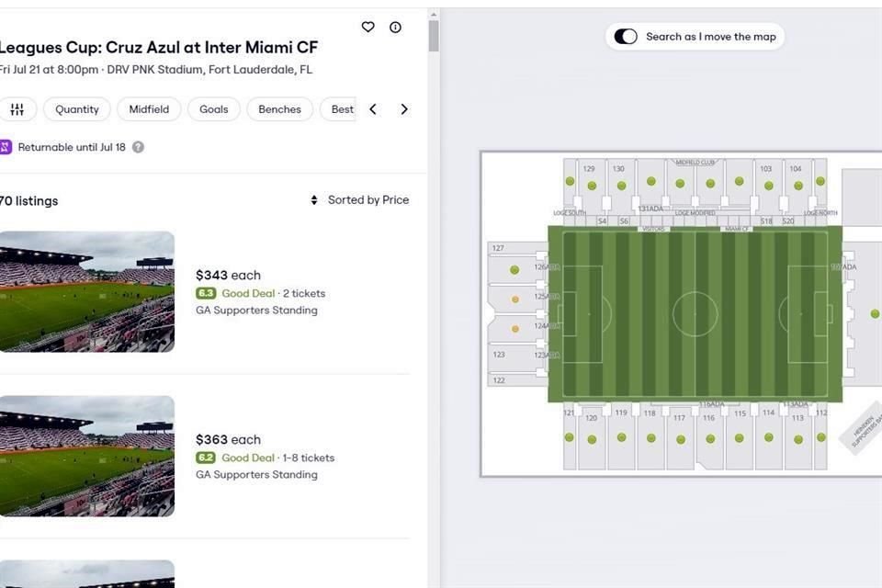Open event info circle icon
The image size is (882, 588).
(x=395, y=27)
